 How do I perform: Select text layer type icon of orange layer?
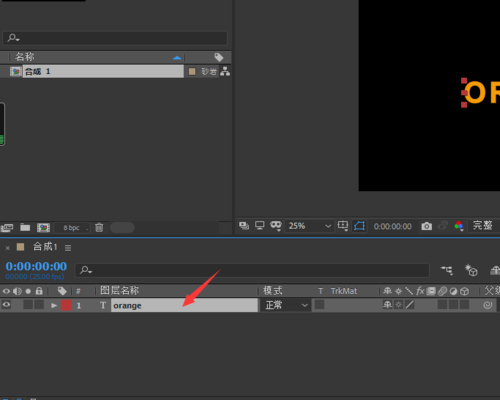[103, 305]
